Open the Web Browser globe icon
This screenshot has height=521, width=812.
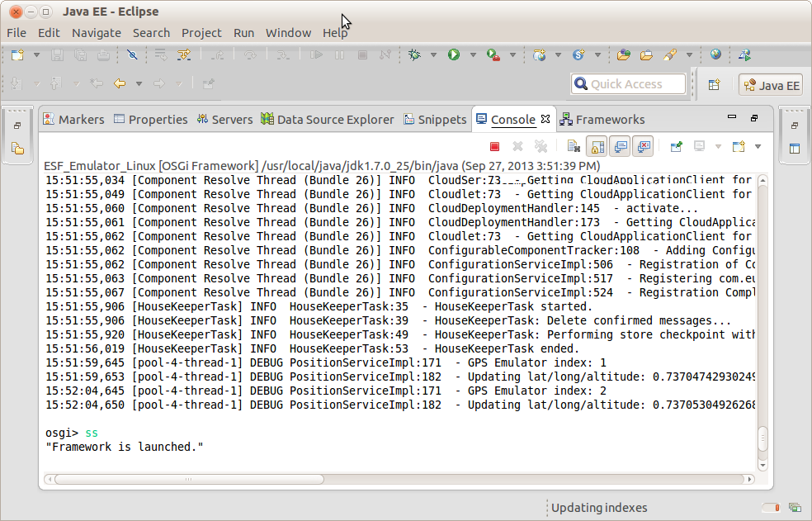click(x=715, y=54)
